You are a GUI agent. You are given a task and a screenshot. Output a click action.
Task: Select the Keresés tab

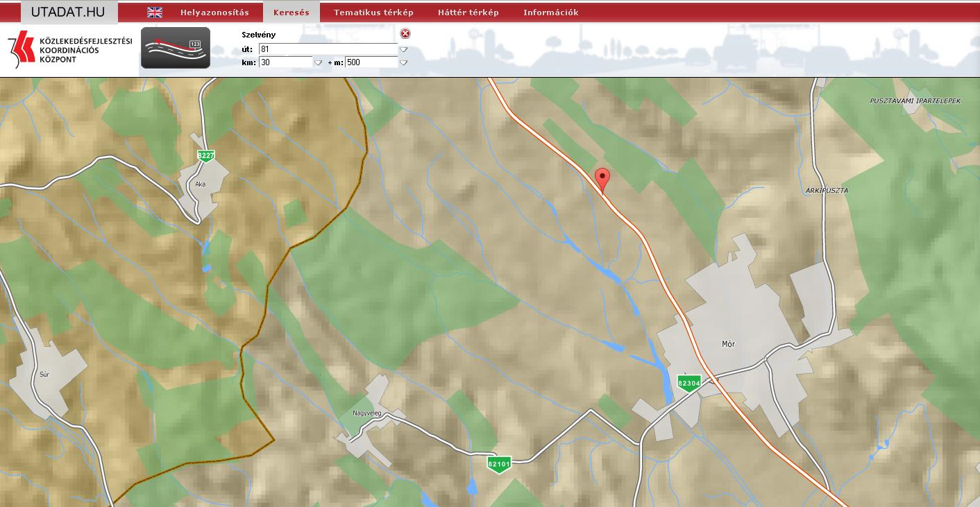[x=292, y=12]
